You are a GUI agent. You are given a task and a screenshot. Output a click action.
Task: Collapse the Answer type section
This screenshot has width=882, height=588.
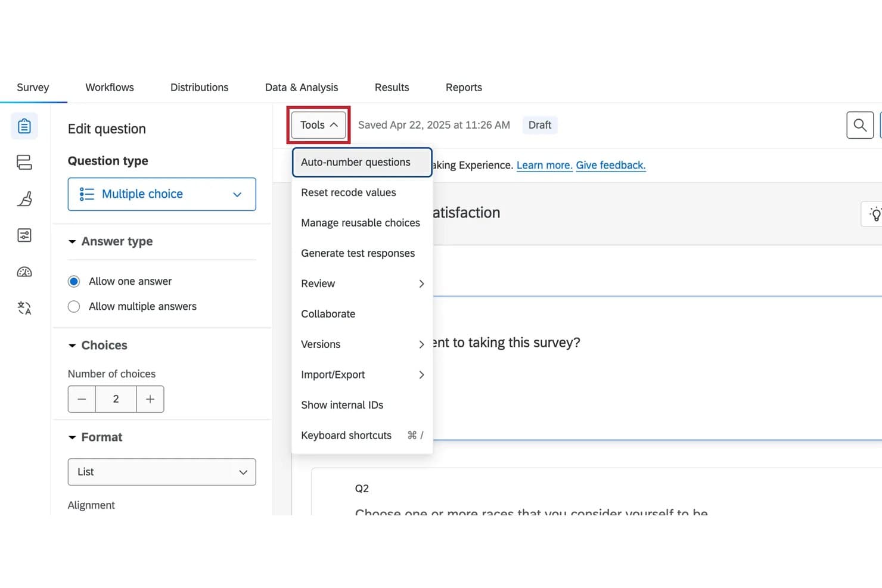coord(111,241)
